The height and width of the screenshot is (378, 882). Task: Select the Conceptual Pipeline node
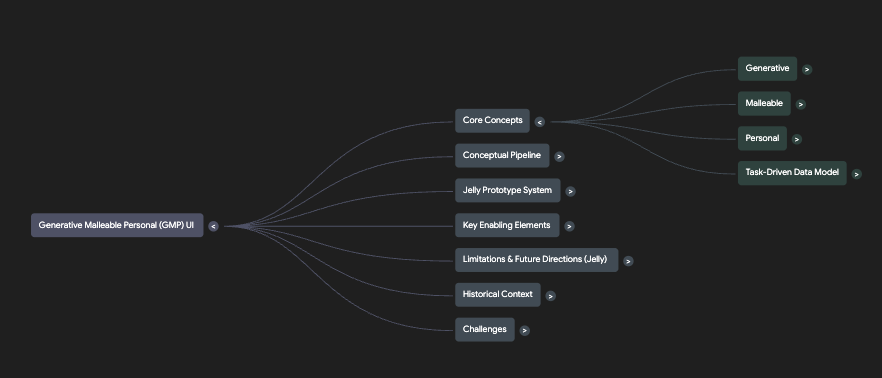(x=502, y=155)
